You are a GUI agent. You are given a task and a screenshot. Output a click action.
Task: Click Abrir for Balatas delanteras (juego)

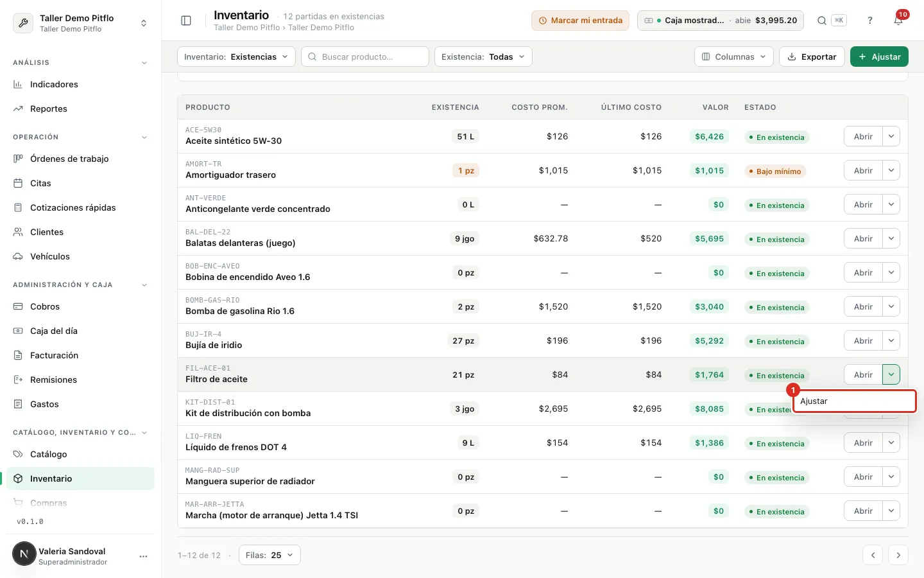point(863,238)
